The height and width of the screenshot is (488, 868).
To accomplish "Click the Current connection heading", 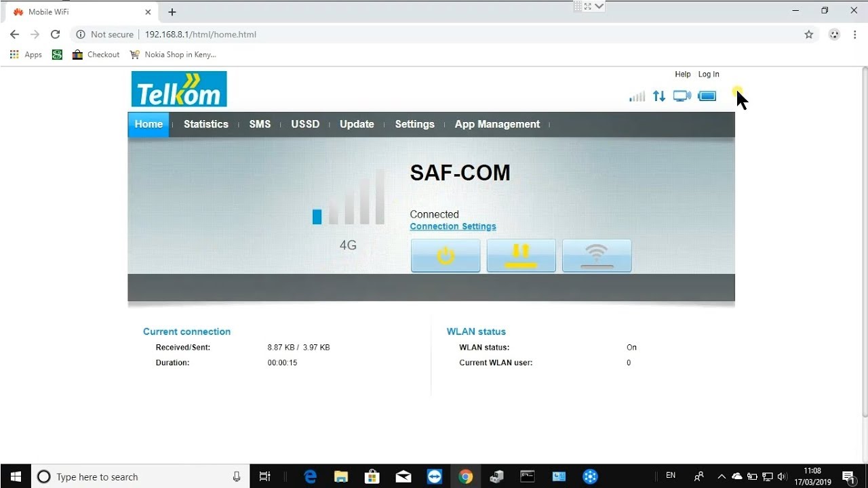I will [x=186, y=331].
